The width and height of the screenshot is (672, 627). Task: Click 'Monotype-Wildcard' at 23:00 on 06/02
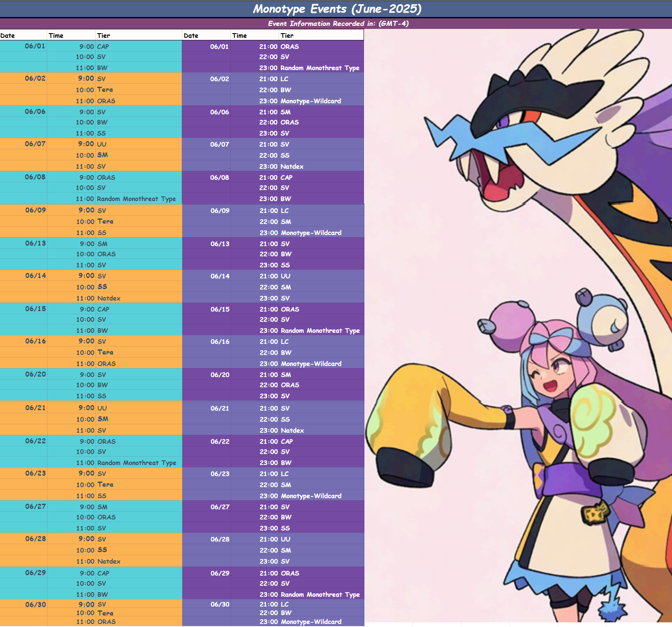(x=311, y=101)
